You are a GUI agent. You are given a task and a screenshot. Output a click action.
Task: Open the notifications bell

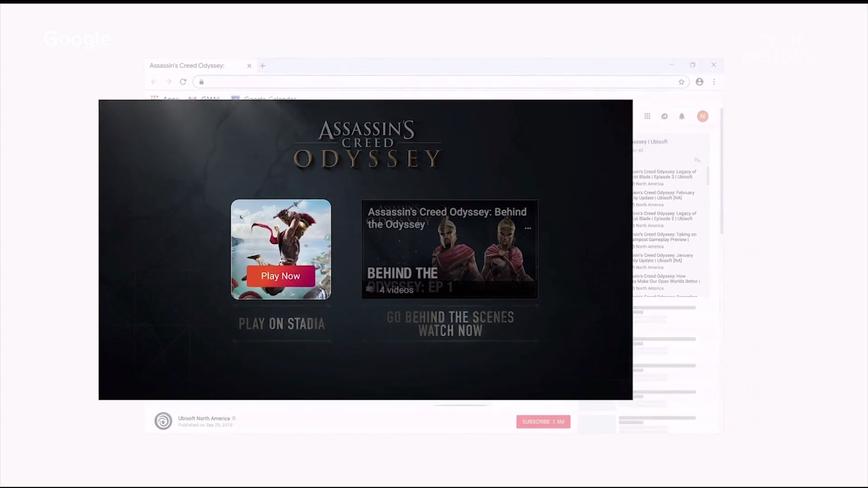click(x=682, y=116)
